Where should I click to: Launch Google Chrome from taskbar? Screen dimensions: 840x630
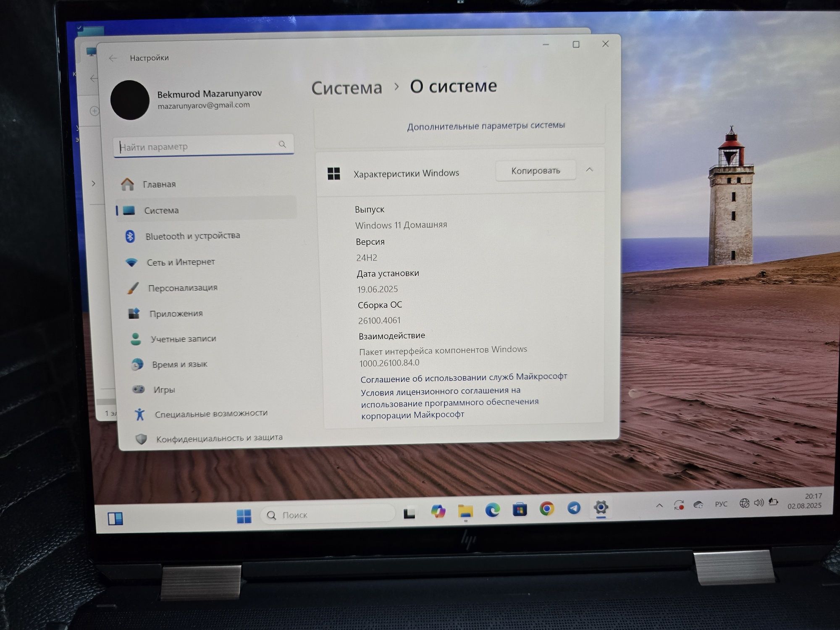tap(547, 509)
